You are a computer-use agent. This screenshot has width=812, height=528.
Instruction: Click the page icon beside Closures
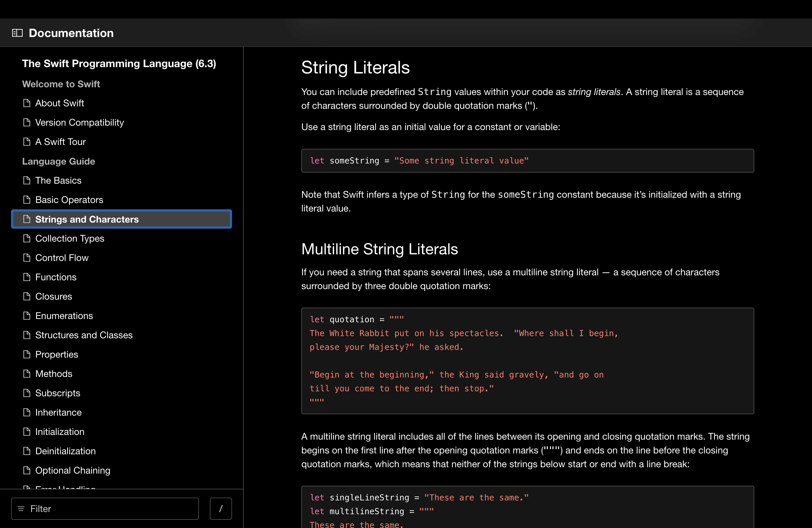[27, 296]
